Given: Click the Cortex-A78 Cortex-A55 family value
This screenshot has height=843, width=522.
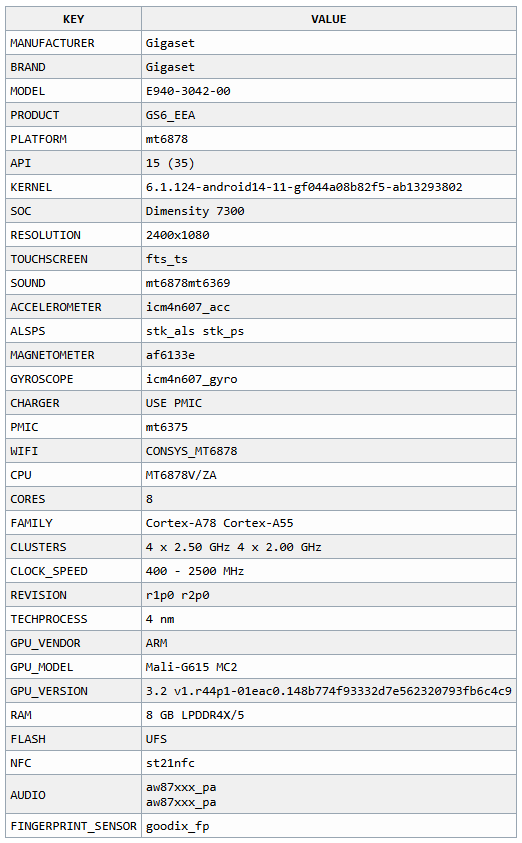Looking at the screenshot, I should tap(219, 523).
